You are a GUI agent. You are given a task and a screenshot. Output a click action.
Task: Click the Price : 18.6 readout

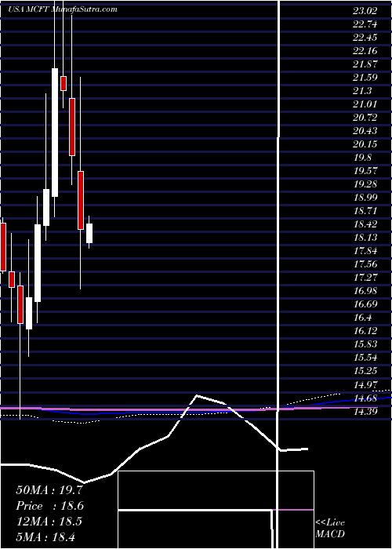click(49, 506)
